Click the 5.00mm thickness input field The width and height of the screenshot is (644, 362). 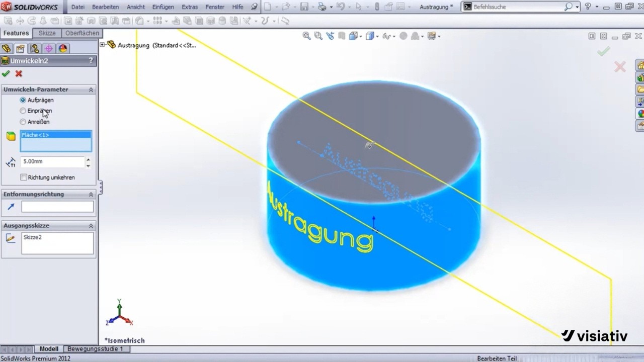tap(53, 161)
